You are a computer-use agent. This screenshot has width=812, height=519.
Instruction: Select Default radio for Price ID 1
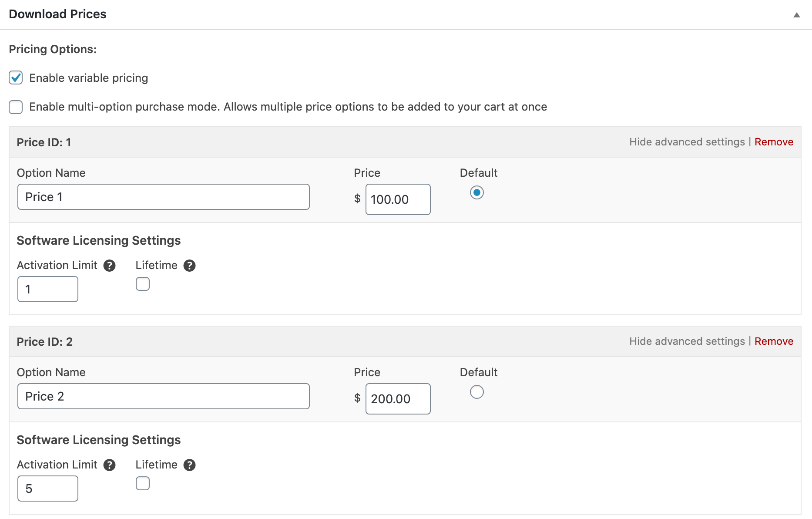pos(476,192)
